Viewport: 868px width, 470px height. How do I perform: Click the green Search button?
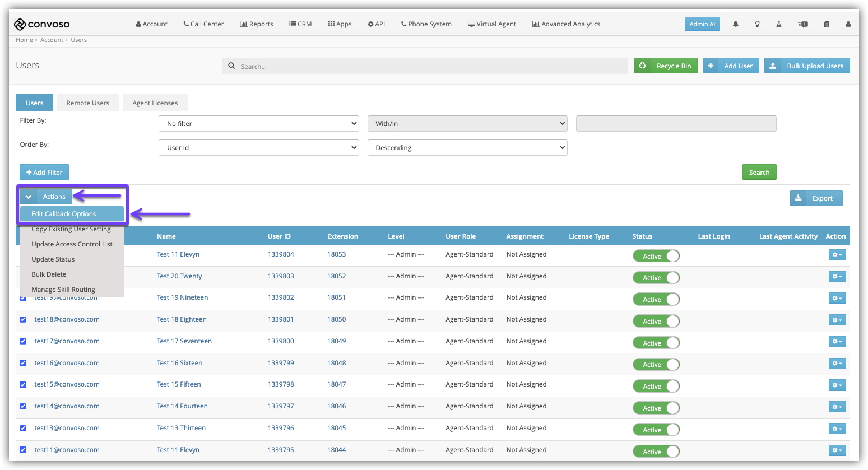point(759,173)
